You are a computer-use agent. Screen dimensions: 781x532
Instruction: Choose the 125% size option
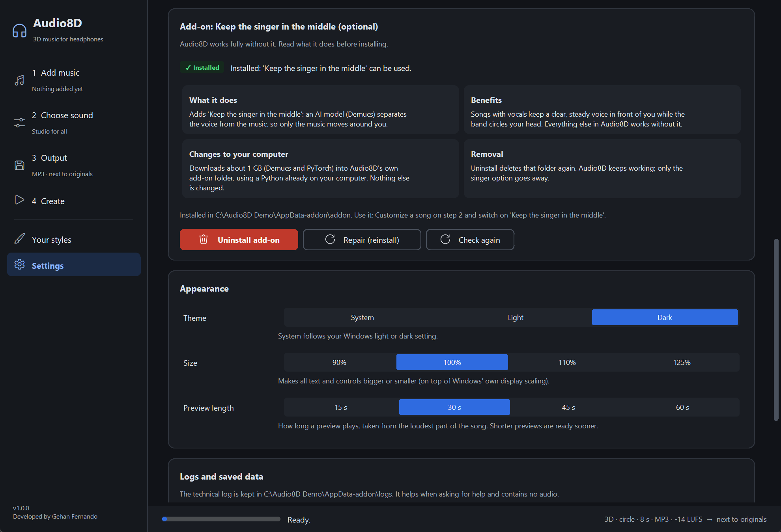(x=682, y=362)
